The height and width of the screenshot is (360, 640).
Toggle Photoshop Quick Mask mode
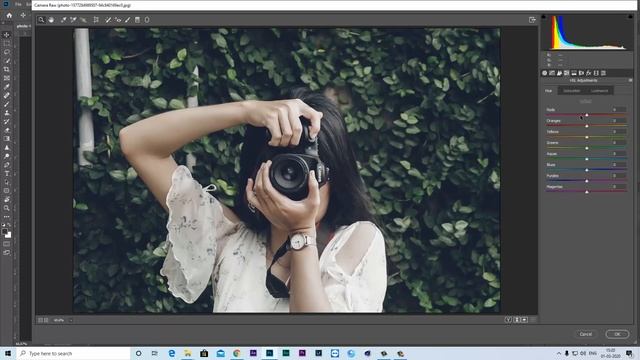click(7, 244)
